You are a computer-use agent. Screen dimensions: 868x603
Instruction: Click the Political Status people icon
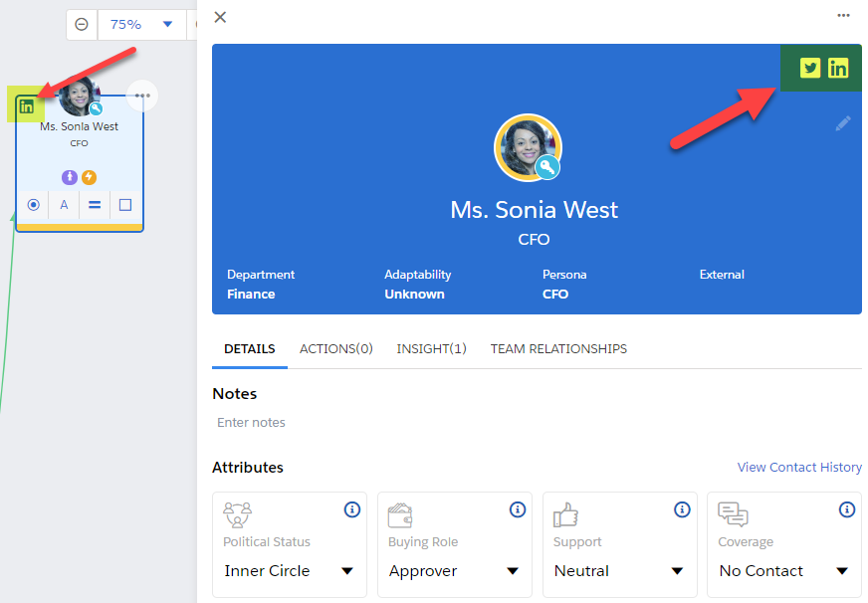click(x=238, y=515)
